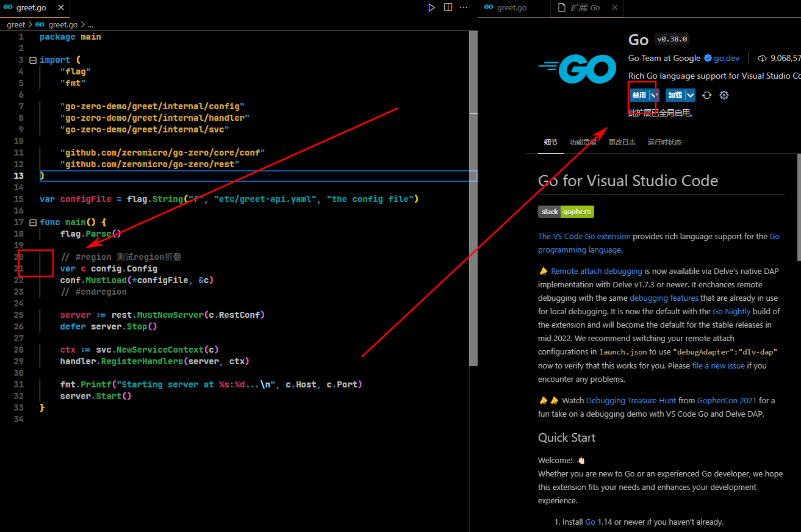Image resolution: width=801 pixels, height=532 pixels.
Task: Select the greet.go editor tab
Action: [29, 8]
